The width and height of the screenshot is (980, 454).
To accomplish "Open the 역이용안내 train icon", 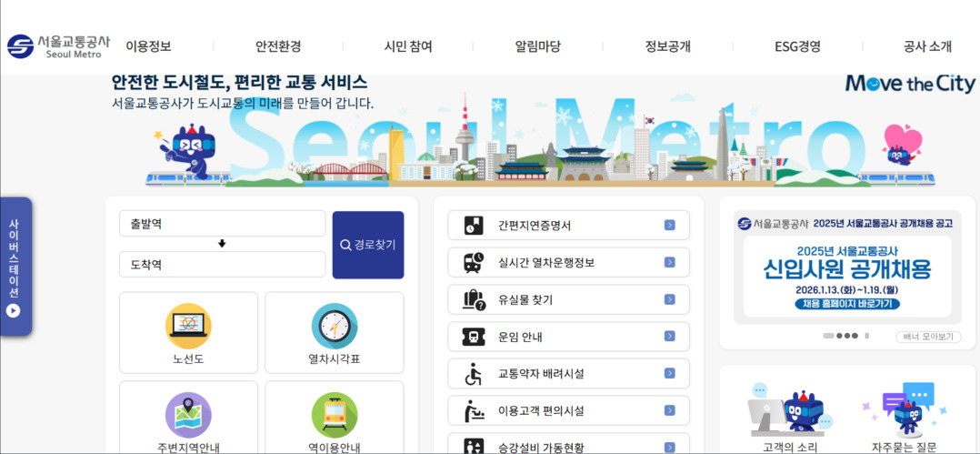I will coord(335,415).
